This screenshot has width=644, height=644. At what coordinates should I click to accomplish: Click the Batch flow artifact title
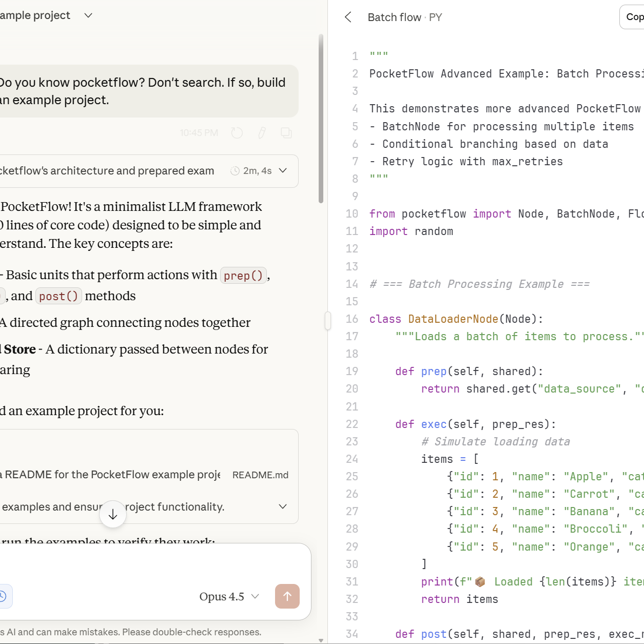pyautogui.click(x=394, y=17)
